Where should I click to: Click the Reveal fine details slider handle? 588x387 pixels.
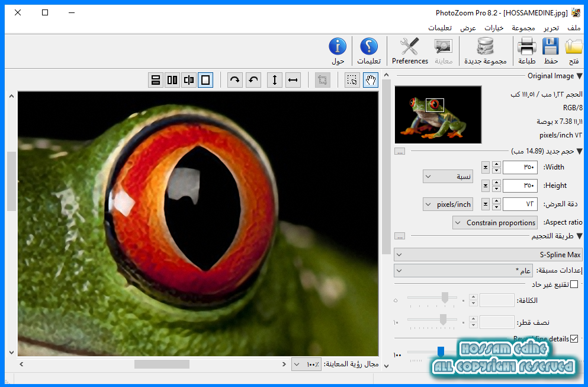(x=441, y=351)
